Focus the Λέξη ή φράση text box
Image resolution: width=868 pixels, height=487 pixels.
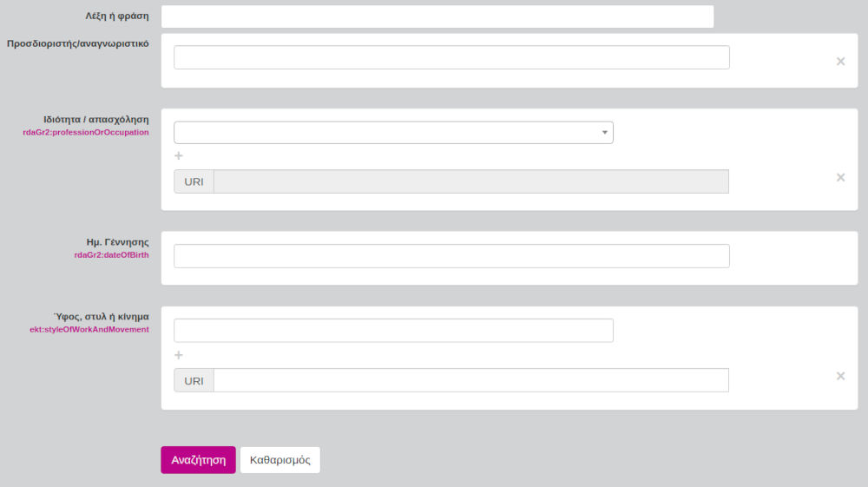(437, 16)
